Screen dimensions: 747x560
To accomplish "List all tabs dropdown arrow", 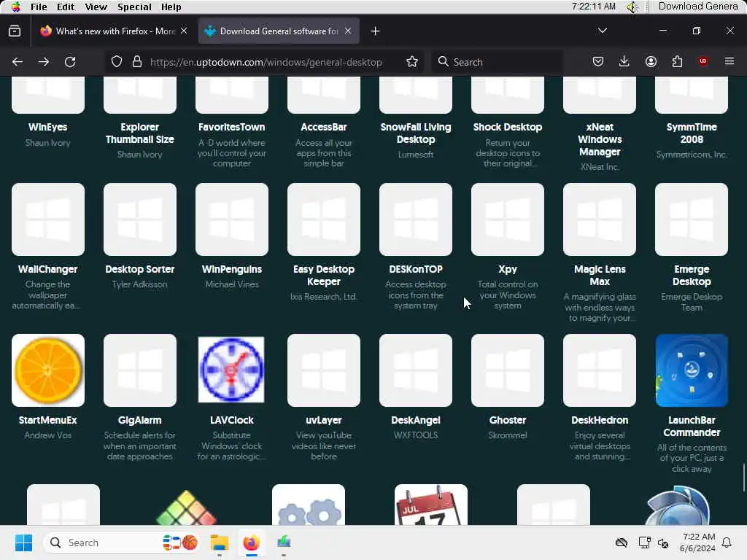I will (602, 31).
